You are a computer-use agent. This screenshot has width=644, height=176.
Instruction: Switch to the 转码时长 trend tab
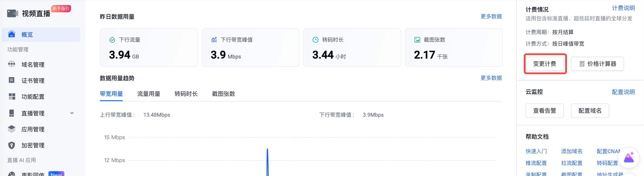[x=186, y=94]
